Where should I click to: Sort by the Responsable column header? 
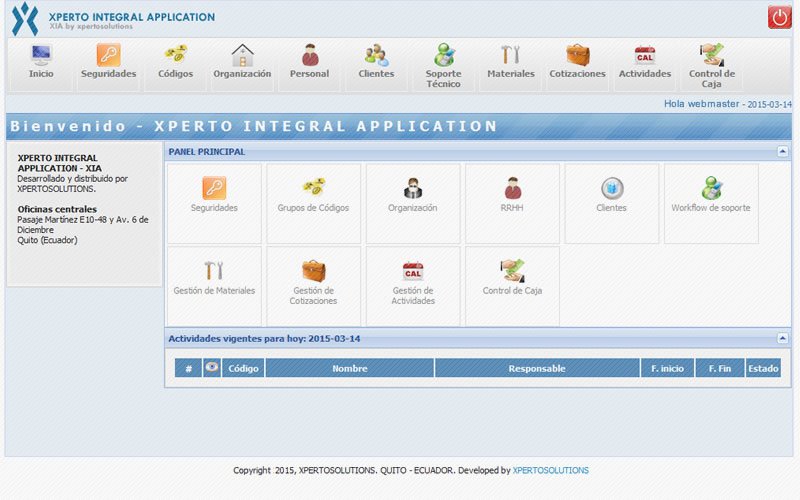coord(537,368)
